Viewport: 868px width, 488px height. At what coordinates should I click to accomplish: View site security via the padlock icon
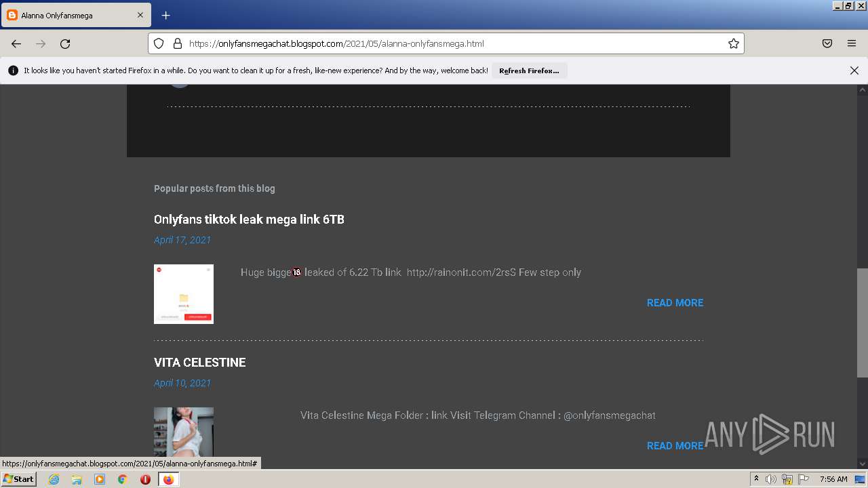tap(178, 43)
